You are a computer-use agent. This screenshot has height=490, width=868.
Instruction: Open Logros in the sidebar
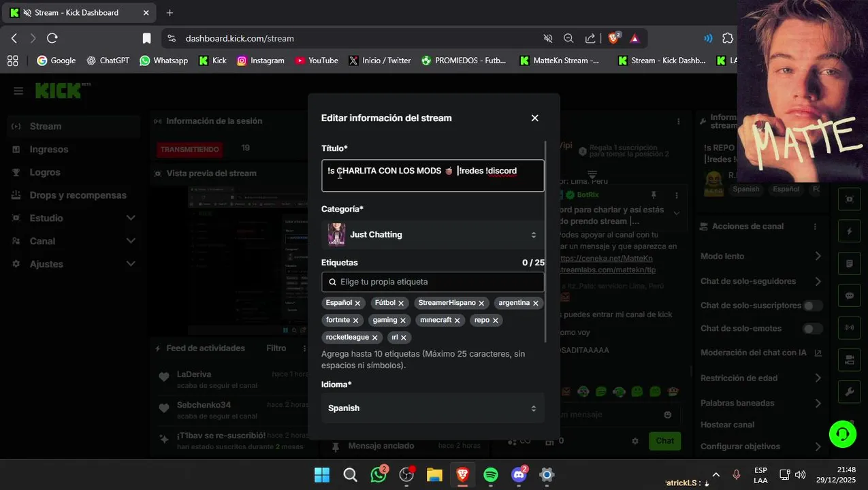coord(74,172)
